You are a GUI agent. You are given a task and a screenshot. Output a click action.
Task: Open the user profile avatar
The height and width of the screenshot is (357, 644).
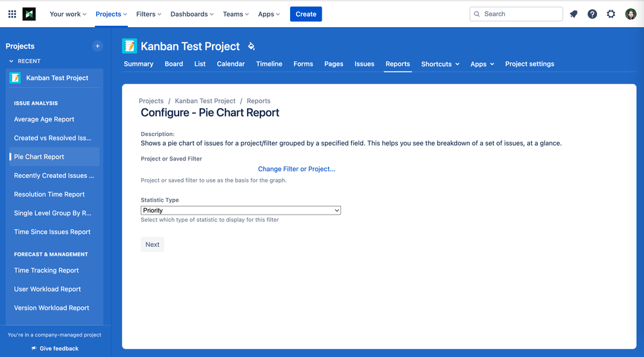(x=630, y=14)
